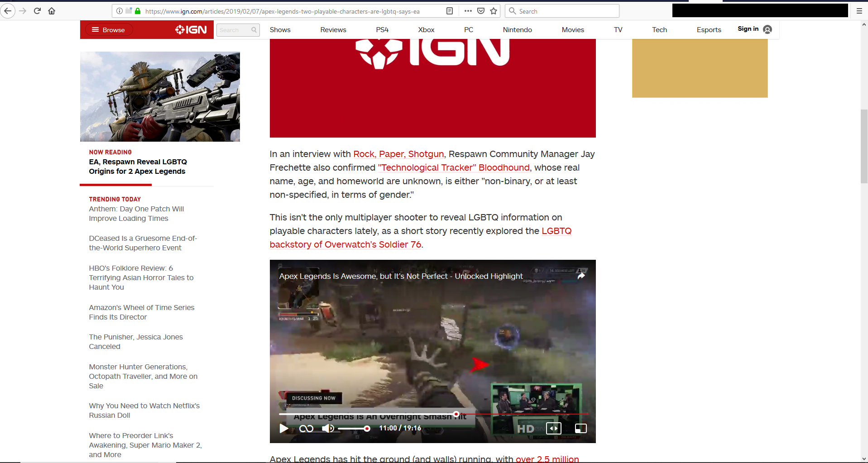Read 'The Punisher, Jessica Jones Canceled'

tap(136, 342)
